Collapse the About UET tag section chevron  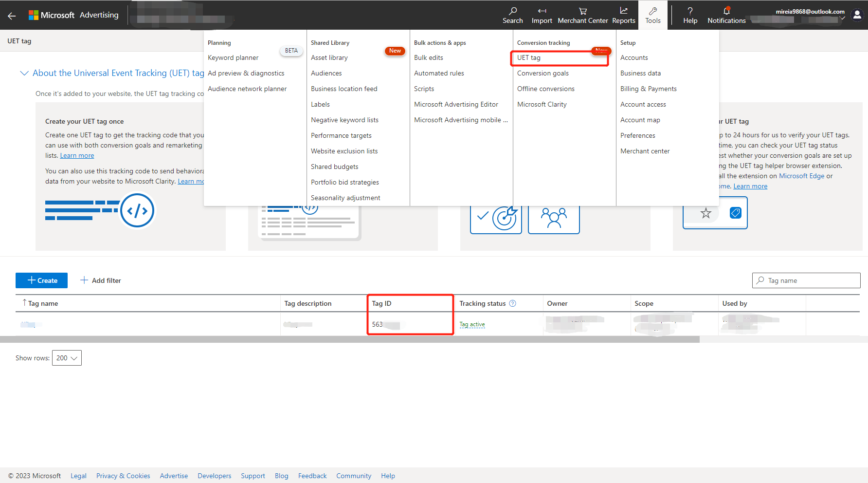coord(24,73)
